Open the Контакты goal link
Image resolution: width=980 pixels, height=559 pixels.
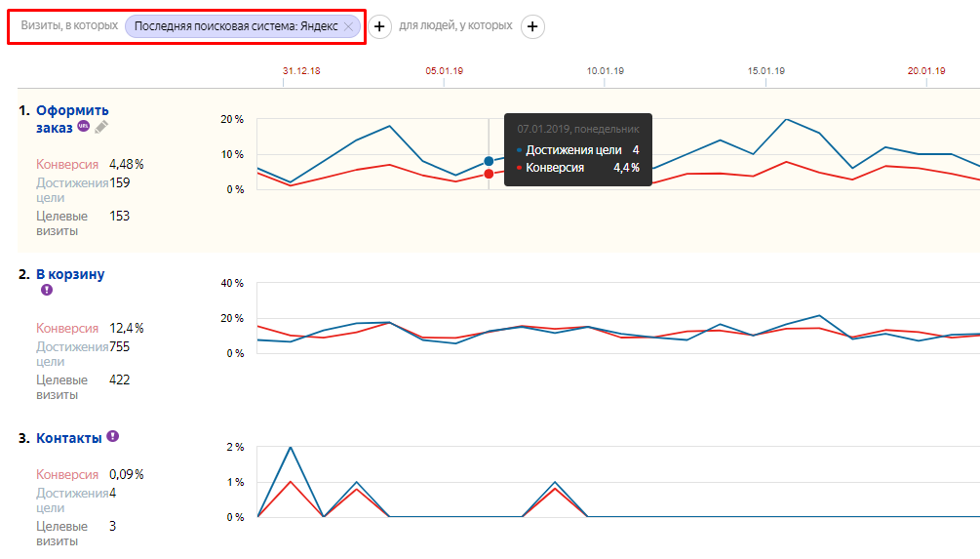point(68,438)
